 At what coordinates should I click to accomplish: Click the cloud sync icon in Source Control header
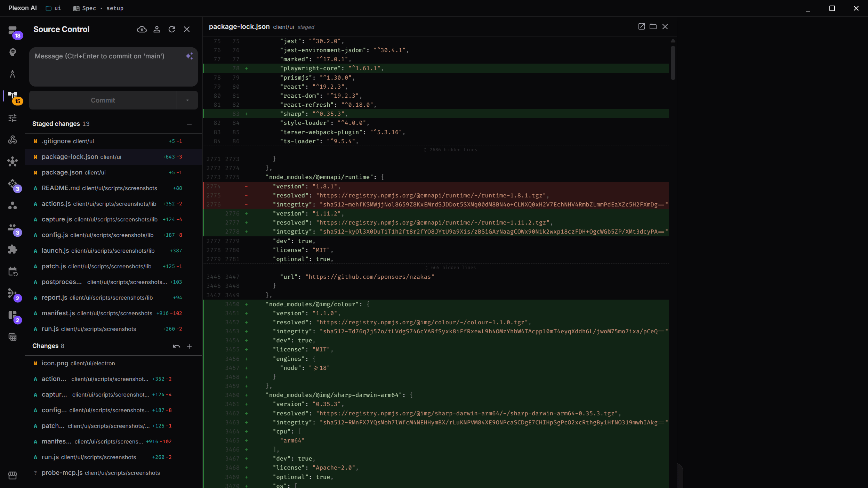click(142, 29)
